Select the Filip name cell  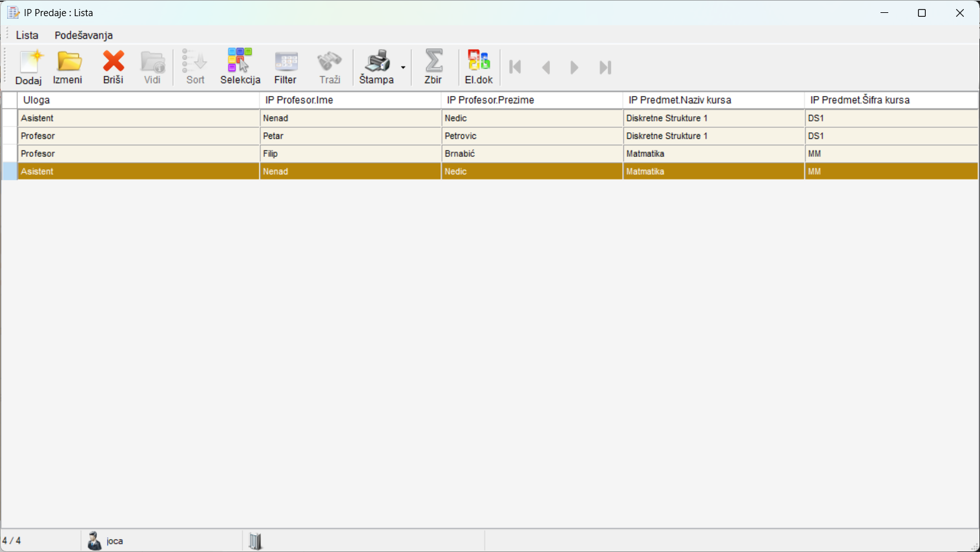tap(351, 154)
